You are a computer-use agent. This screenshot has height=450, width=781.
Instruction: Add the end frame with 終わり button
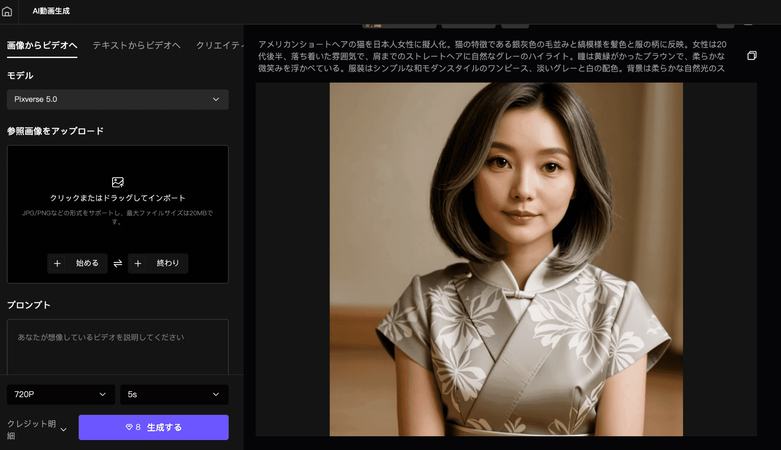[158, 263]
